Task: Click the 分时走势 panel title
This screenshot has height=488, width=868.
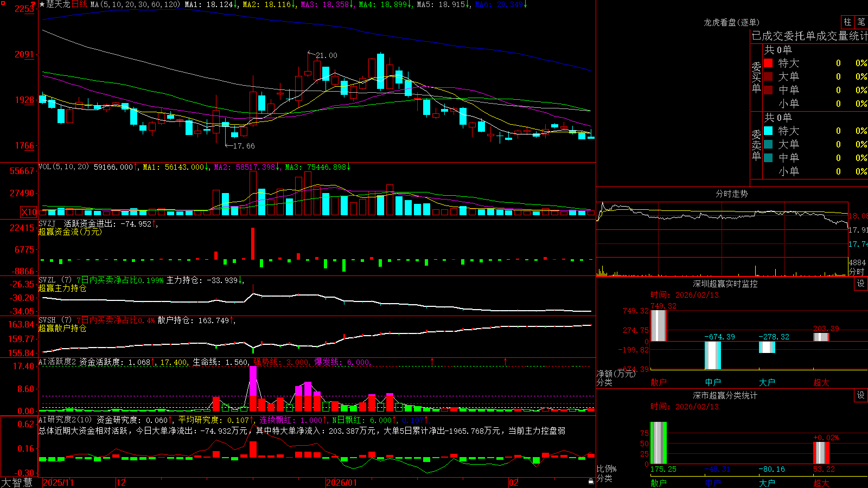Action: click(x=732, y=194)
